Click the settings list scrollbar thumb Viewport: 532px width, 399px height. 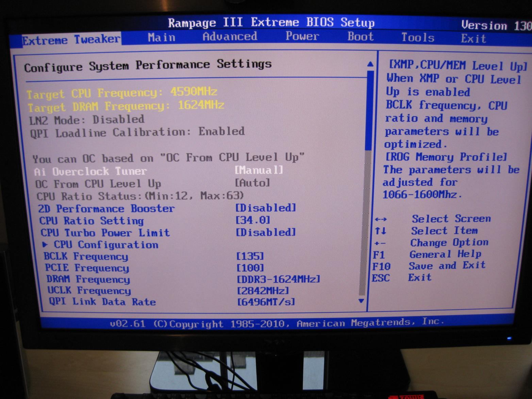click(x=369, y=110)
